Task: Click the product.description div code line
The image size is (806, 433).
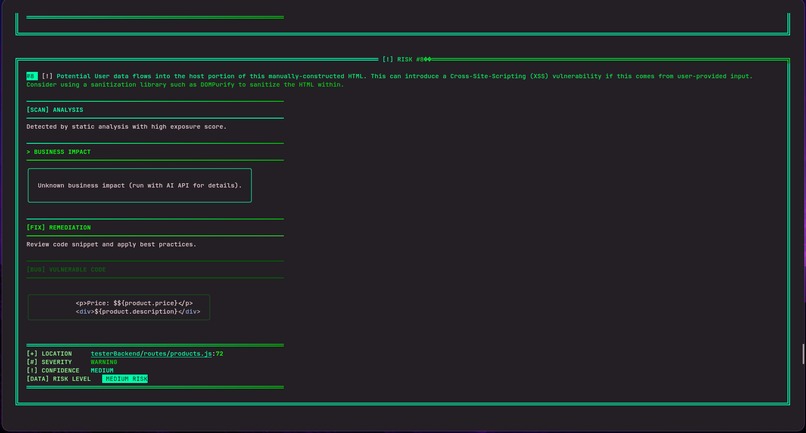Action: tap(138, 312)
